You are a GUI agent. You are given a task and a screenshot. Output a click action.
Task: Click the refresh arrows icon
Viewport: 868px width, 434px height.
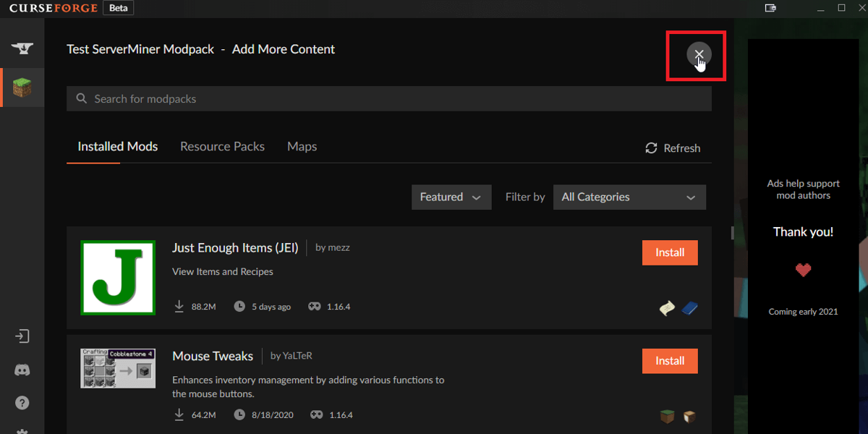coord(651,148)
